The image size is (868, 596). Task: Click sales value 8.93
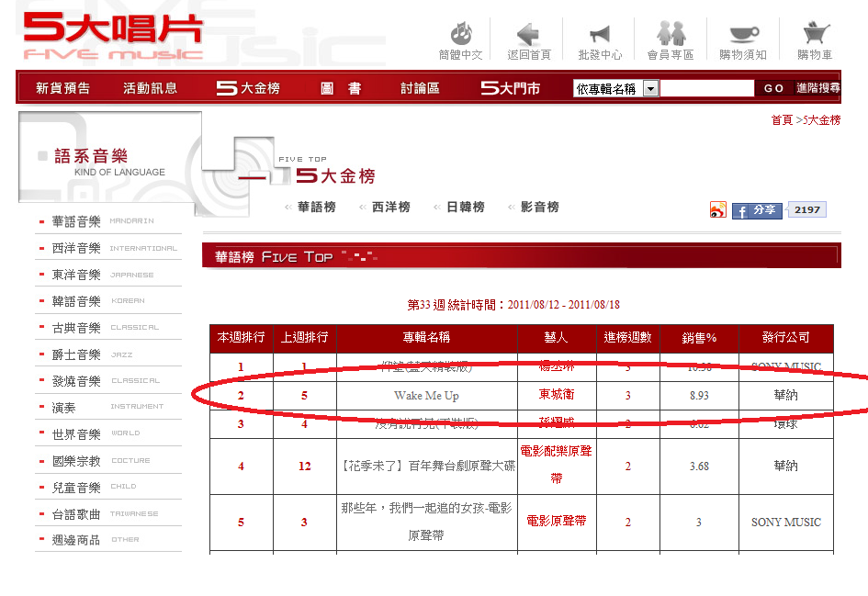[699, 396]
